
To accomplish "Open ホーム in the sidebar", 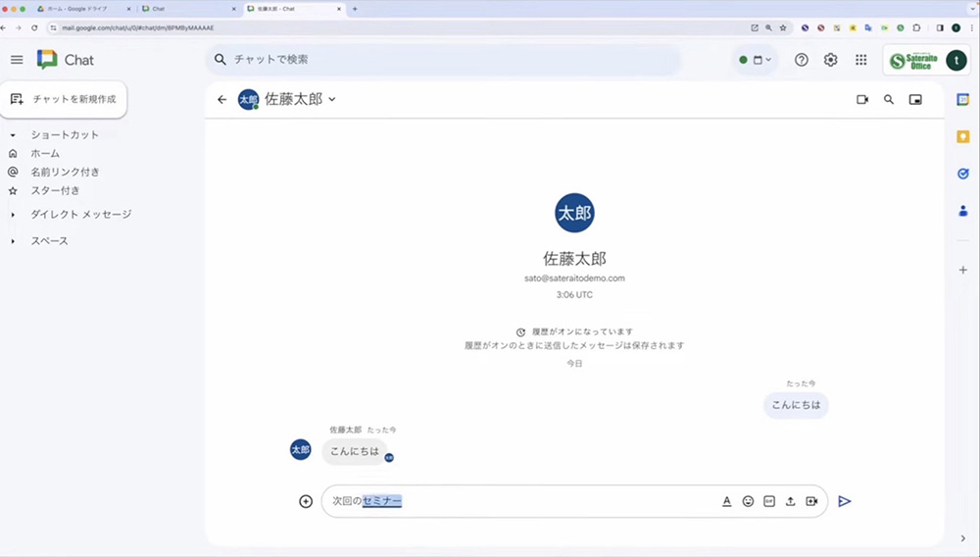I will (45, 153).
